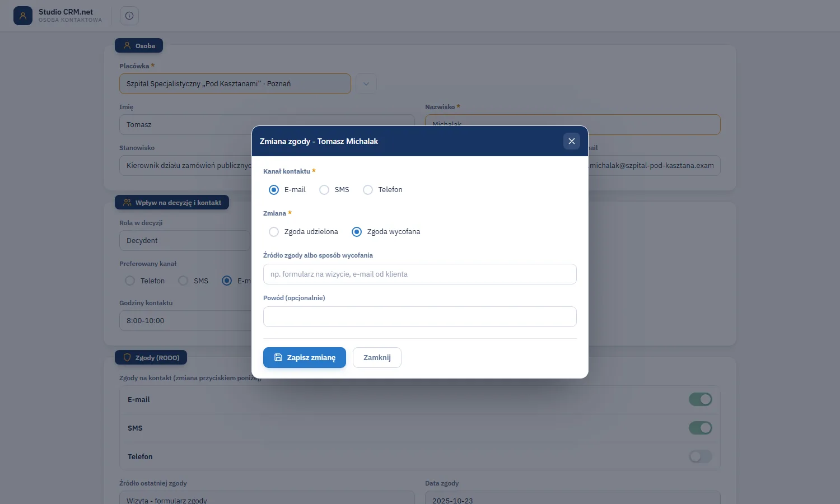Click the Studio CRM.net logo icon

[x=23, y=16]
